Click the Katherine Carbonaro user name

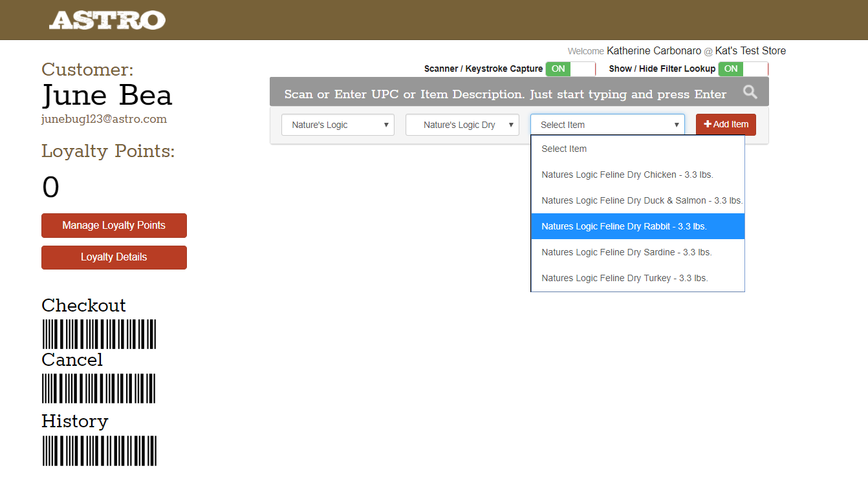click(x=654, y=50)
